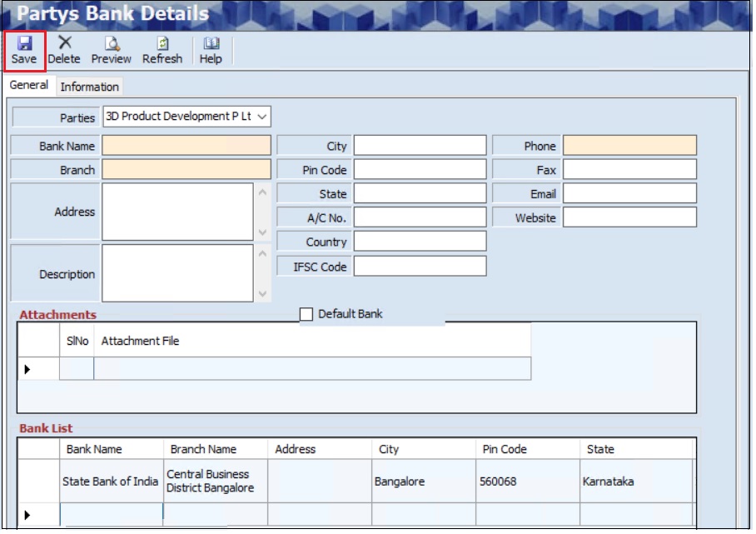
Task: Select the State Bank of India row
Action: click(110, 482)
